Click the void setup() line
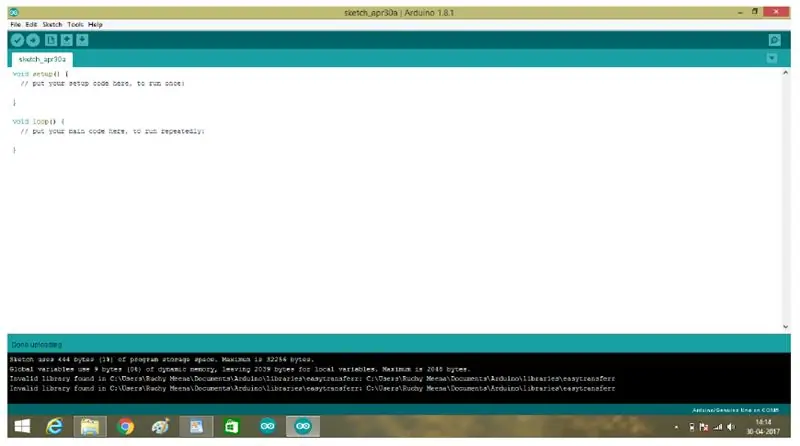 point(40,74)
